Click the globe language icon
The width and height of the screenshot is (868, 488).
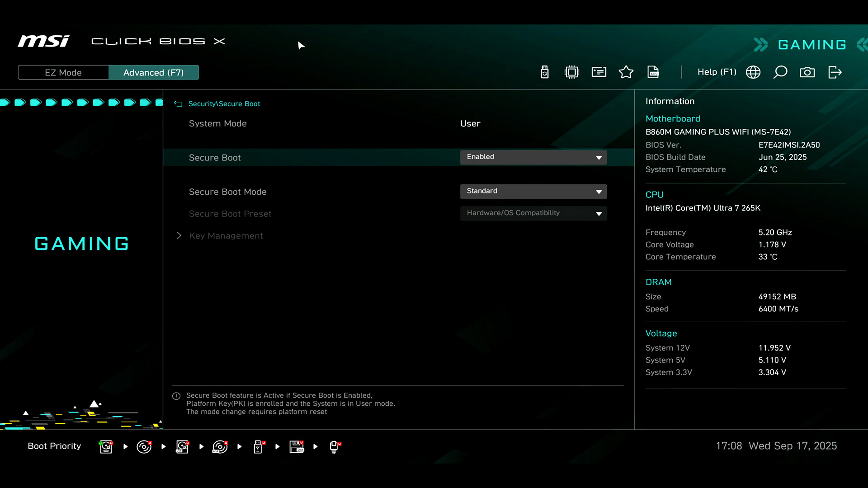(753, 72)
